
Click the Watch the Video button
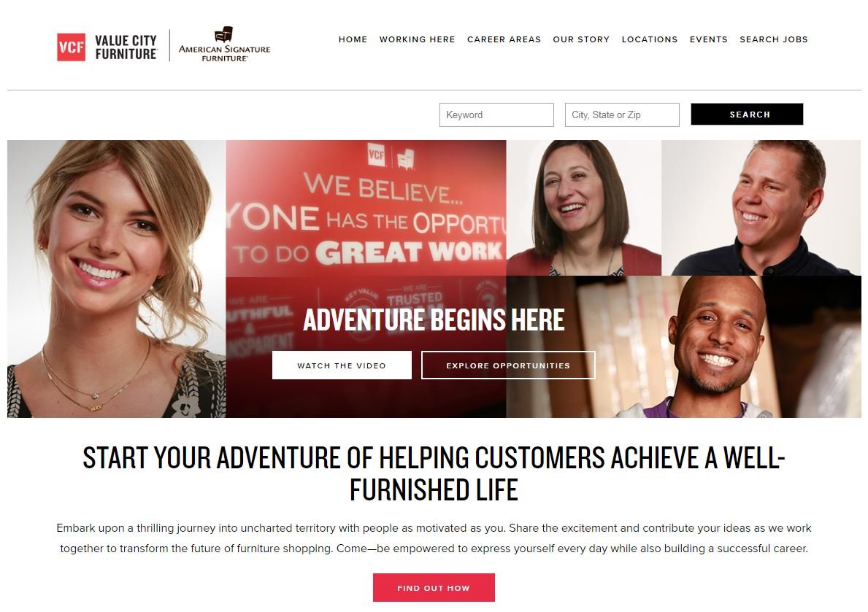pos(342,365)
